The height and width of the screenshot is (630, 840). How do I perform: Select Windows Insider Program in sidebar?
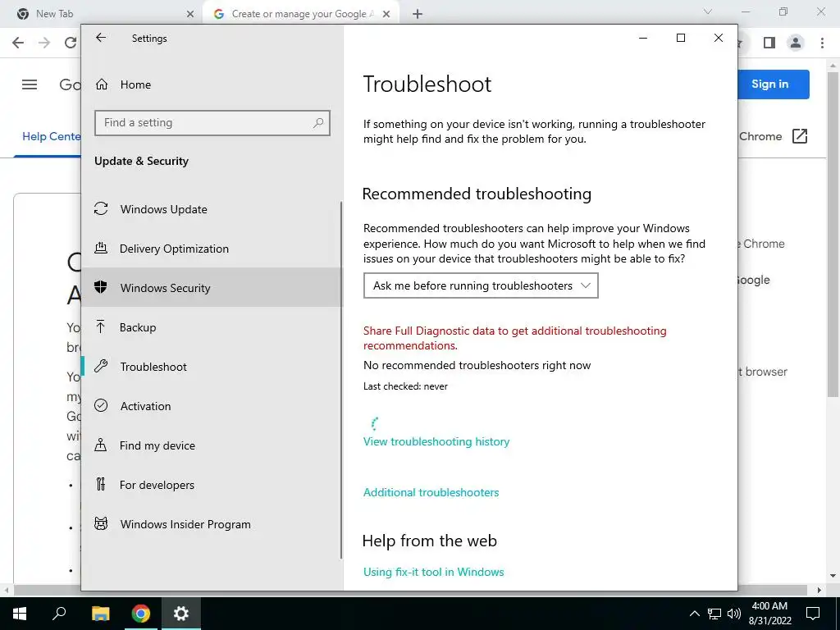point(211,524)
